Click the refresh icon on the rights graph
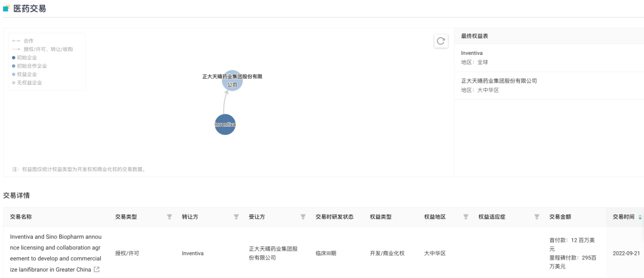Screen dimensions: 644x278 click(441, 41)
